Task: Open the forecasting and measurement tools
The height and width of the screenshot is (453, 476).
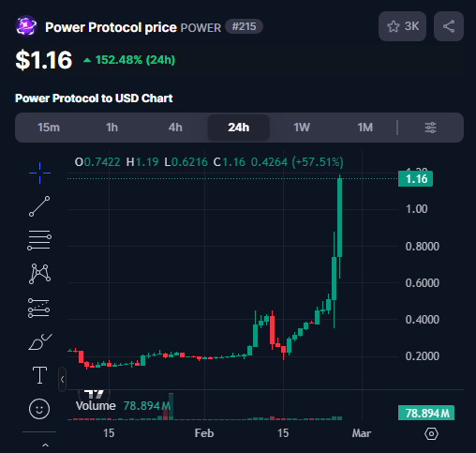Action: [39, 308]
